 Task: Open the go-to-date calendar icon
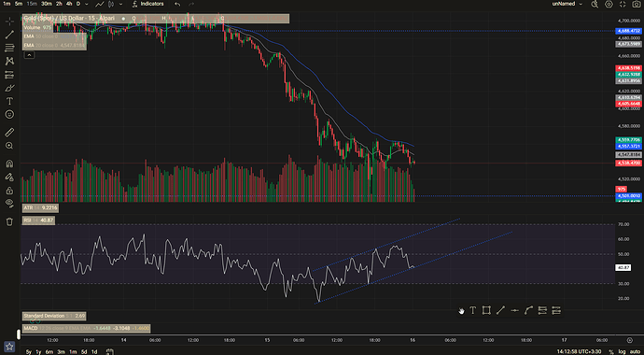109,351
